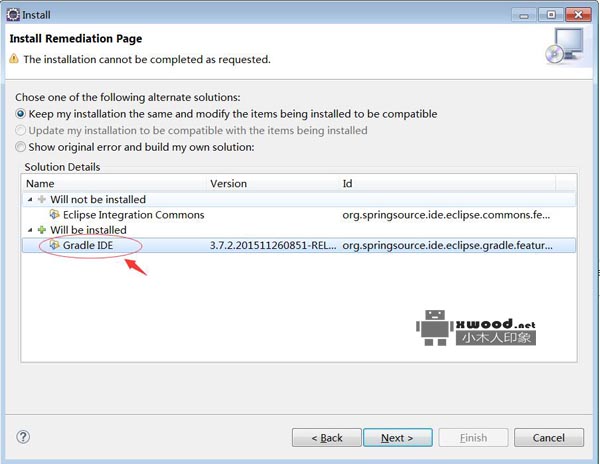
Task: Minimize the Install window
Action: (x=524, y=15)
